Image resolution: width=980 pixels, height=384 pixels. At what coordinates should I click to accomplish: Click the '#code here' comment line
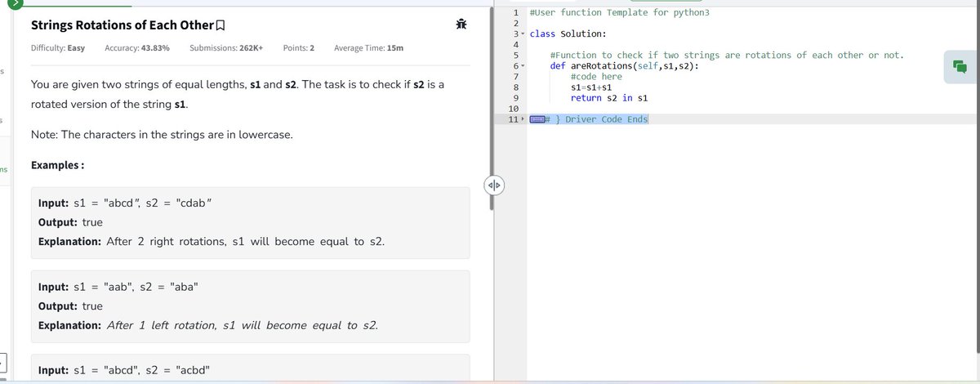(x=596, y=77)
